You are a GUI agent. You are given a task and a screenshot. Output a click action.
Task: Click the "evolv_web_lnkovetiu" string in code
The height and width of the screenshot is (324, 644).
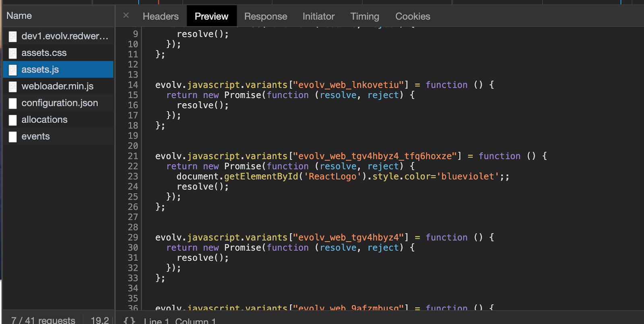pos(349,85)
